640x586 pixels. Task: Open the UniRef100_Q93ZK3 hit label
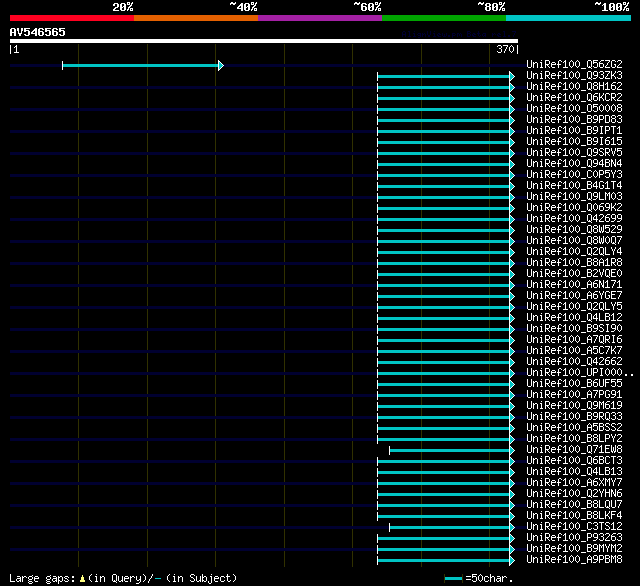[x=574, y=75]
